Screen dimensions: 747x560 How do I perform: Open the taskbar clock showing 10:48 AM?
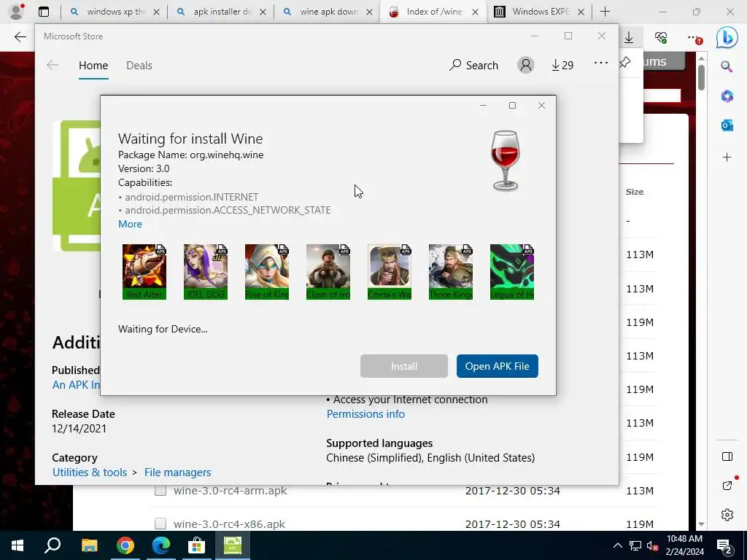click(684, 545)
